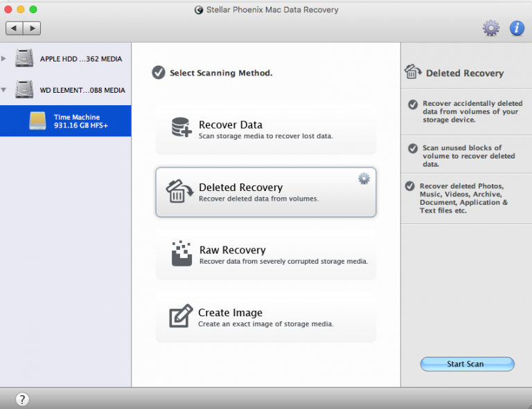Viewport: 532px width, 409px height.
Task: Collapse the WD ELEMENT drive triangle
Action: 3,90
